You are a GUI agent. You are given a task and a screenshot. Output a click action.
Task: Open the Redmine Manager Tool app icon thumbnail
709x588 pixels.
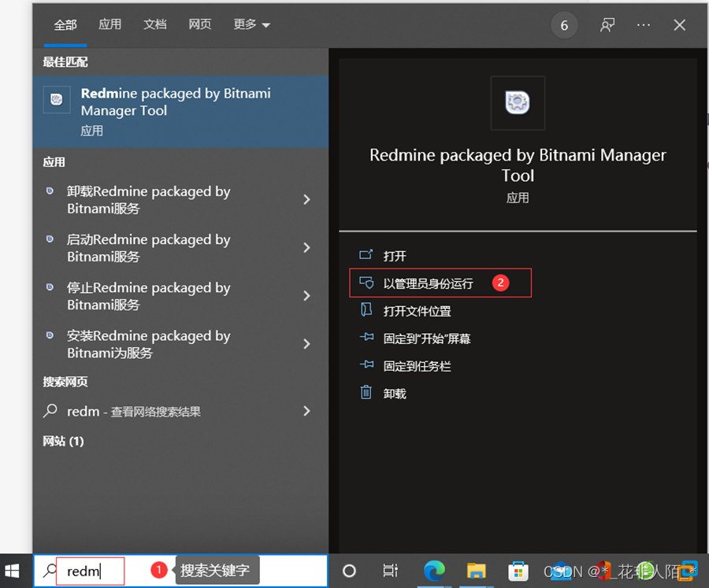point(518,102)
